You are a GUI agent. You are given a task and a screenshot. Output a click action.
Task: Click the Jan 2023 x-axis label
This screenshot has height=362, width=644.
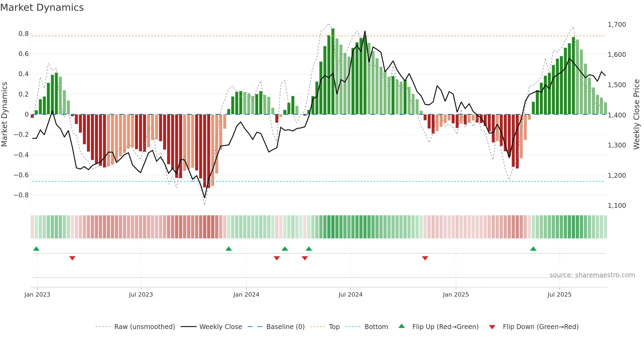coord(37,294)
